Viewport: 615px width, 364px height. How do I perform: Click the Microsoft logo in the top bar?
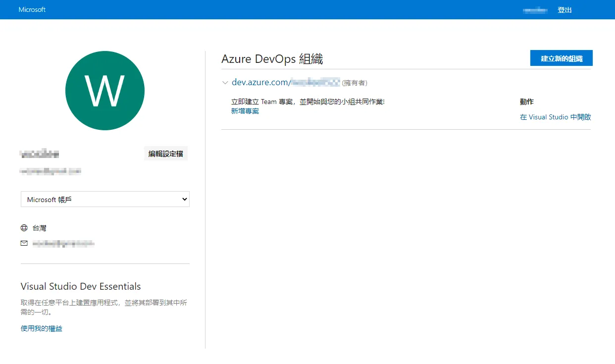(x=32, y=9)
